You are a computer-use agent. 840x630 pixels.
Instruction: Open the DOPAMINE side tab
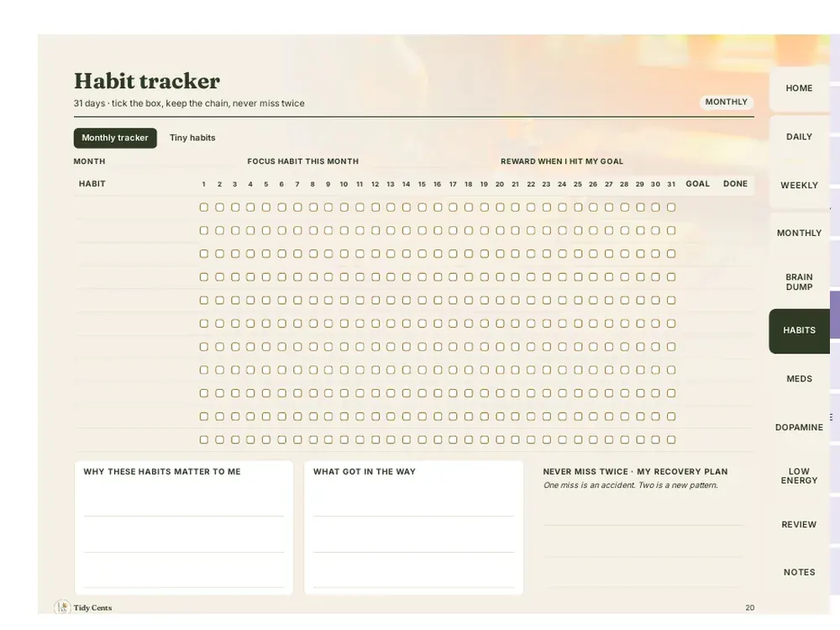point(800,428)
